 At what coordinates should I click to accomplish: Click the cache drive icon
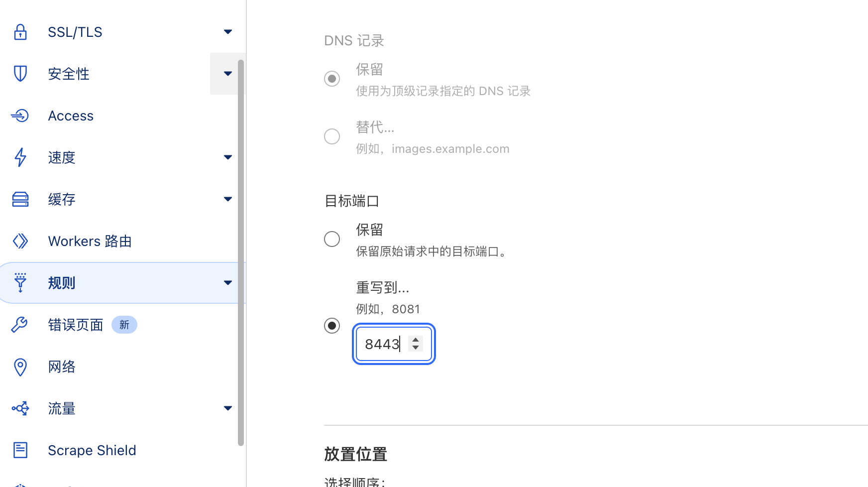20,199
